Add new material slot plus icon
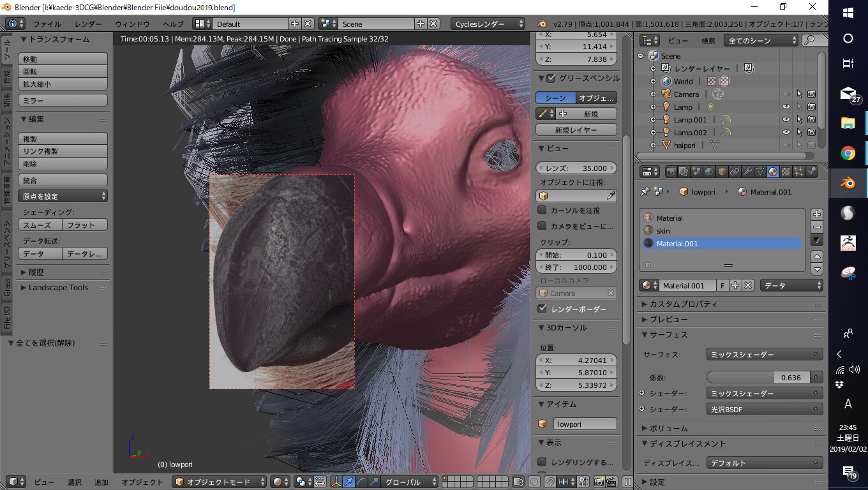868x490 pixels. [x=817, y=214]
